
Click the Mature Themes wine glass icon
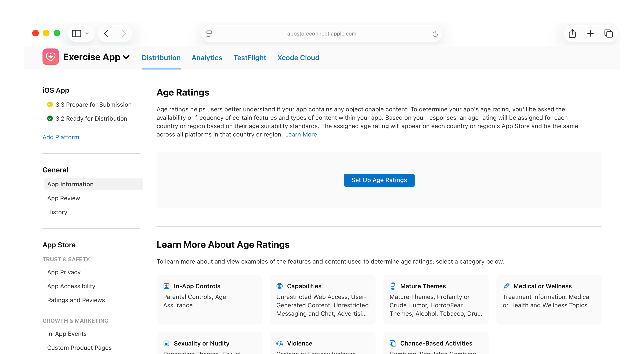tap(393, 286)
